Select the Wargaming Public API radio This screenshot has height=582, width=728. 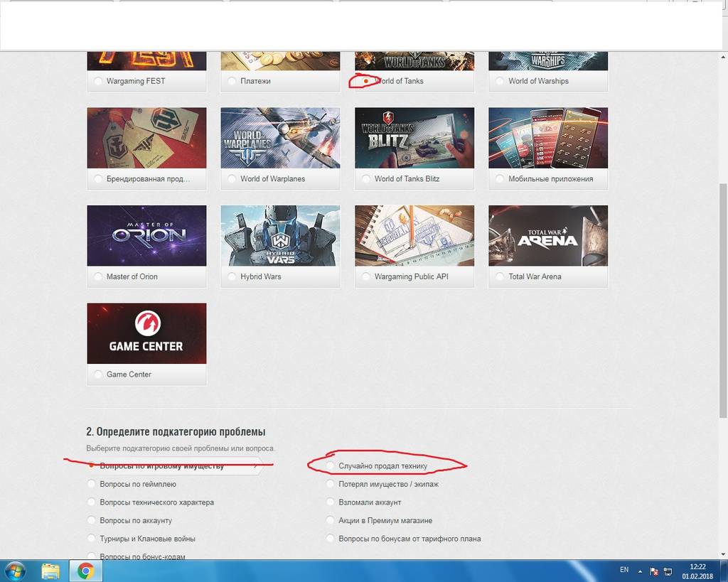tap(366, 276)
